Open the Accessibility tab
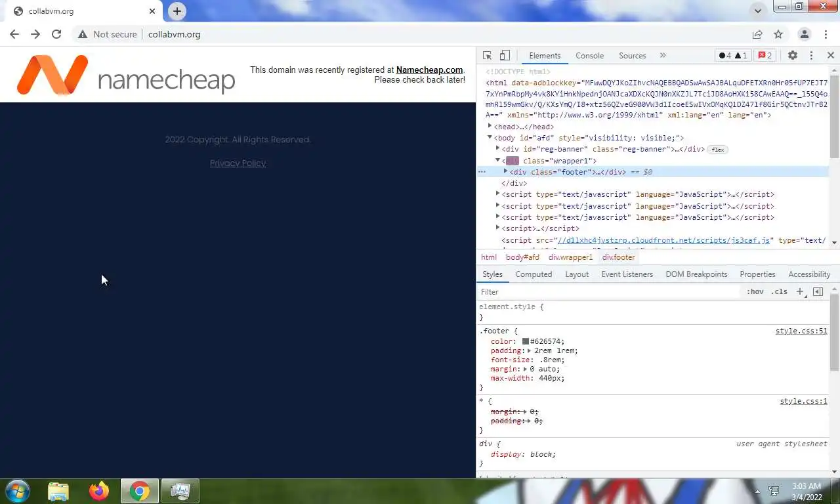This screenshot has width=840, height=504. pyautogui.click(x=809, y=274)
